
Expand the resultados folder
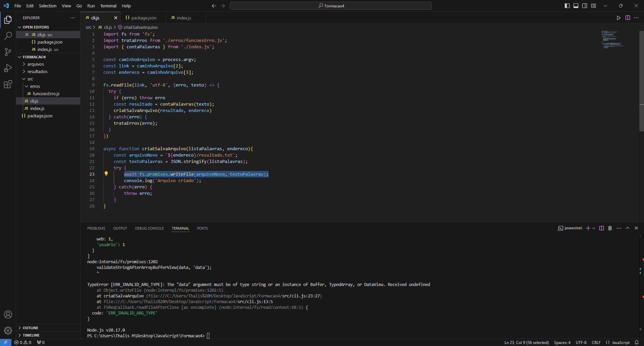(37, 71)
